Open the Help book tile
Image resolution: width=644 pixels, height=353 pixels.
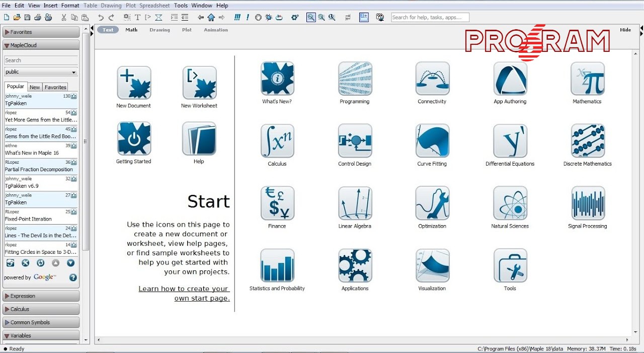199,138
